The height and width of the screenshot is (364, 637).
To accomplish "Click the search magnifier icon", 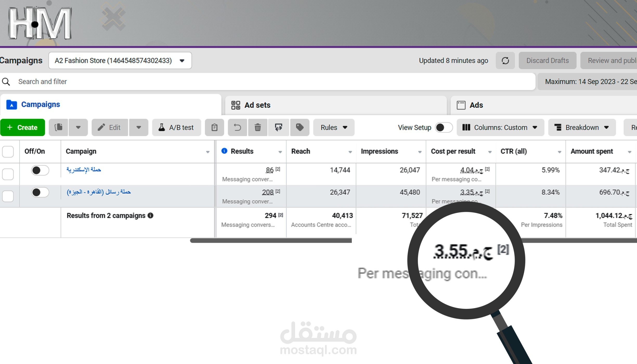I will click(x=6, y=81).
